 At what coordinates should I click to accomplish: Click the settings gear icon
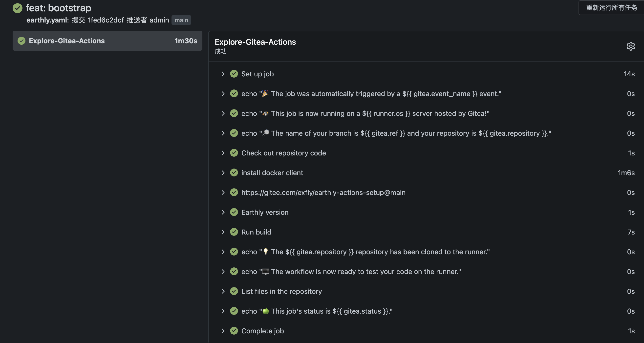[x=631, y=46]
